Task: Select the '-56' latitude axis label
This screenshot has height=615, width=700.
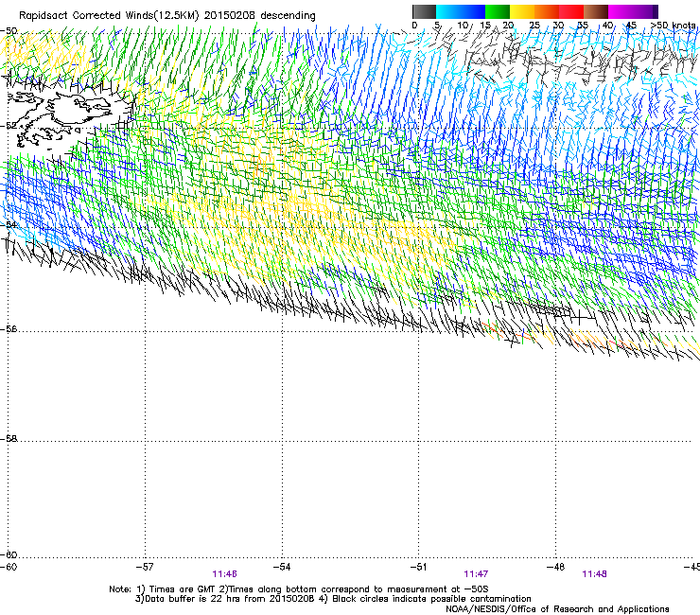Action: (9, 329)
